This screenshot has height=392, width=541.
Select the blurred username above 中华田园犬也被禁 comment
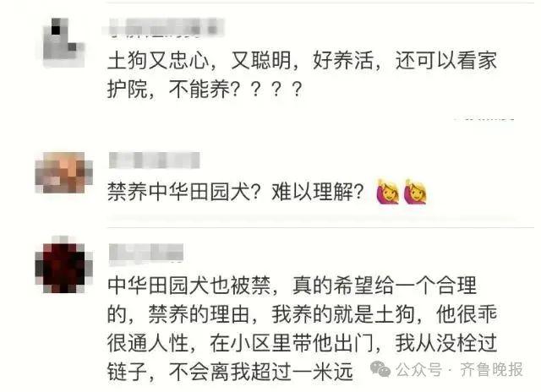tap(146, 253)
